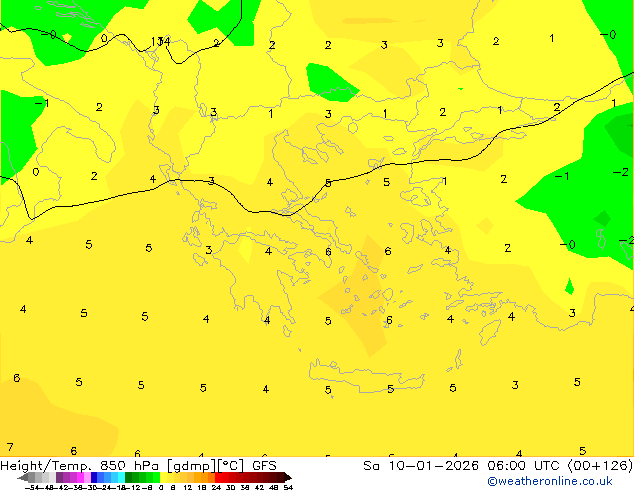
Task: Click the '7' temperature value on map
Action: click(x=10, y=447)
